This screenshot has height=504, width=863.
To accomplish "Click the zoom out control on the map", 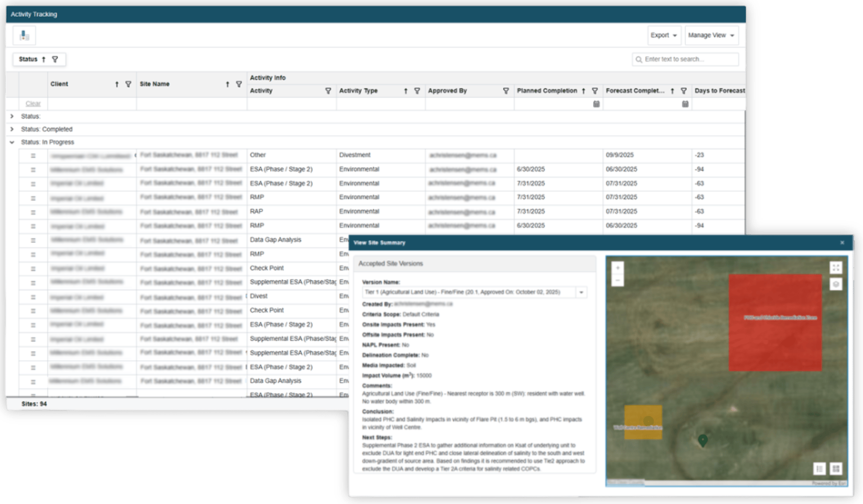I will pos(617,280).
